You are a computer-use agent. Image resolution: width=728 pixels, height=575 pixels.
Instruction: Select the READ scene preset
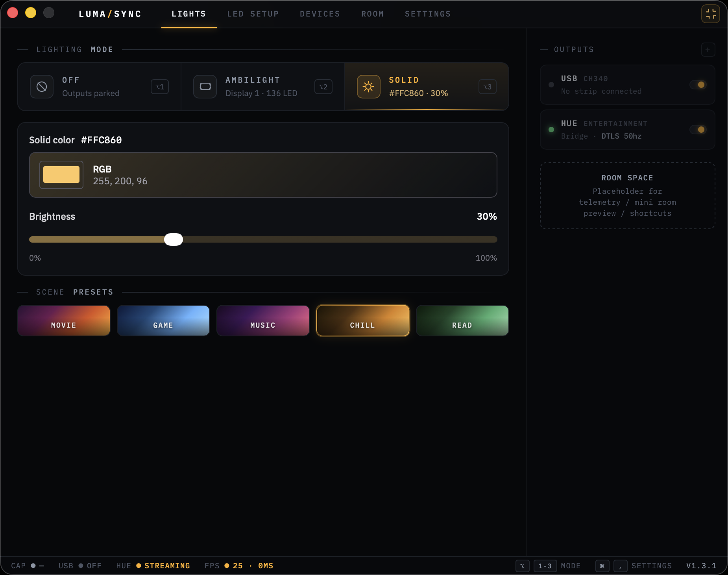(462, 321)
